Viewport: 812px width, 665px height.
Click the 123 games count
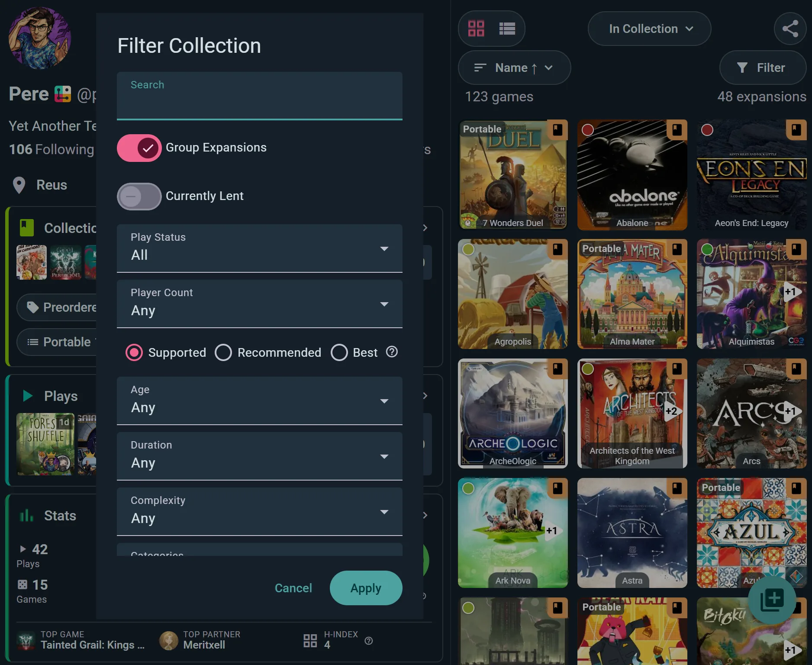[x=499, y=96]
